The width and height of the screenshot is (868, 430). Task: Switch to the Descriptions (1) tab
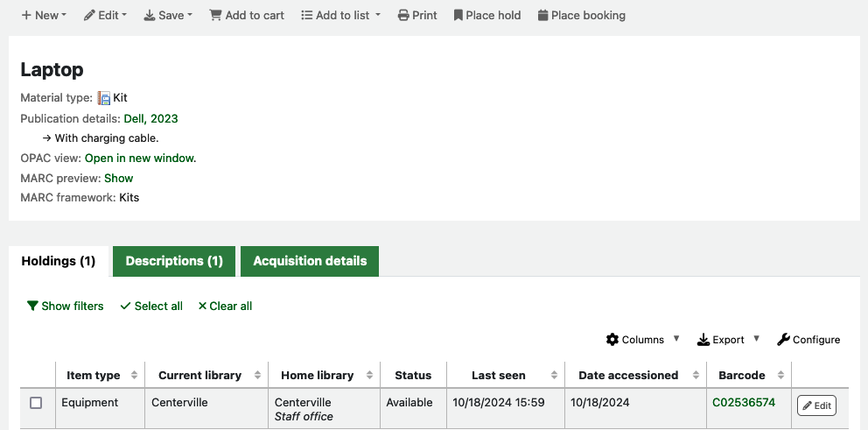click(x=174, y=261)
